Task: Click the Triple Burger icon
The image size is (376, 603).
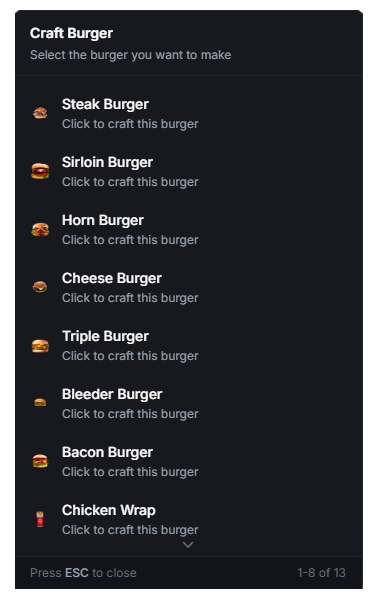Action: (40, 346)
